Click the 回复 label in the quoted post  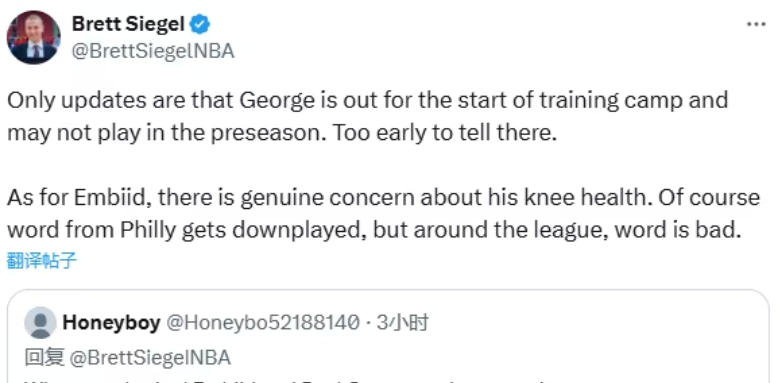click(44, 357)
